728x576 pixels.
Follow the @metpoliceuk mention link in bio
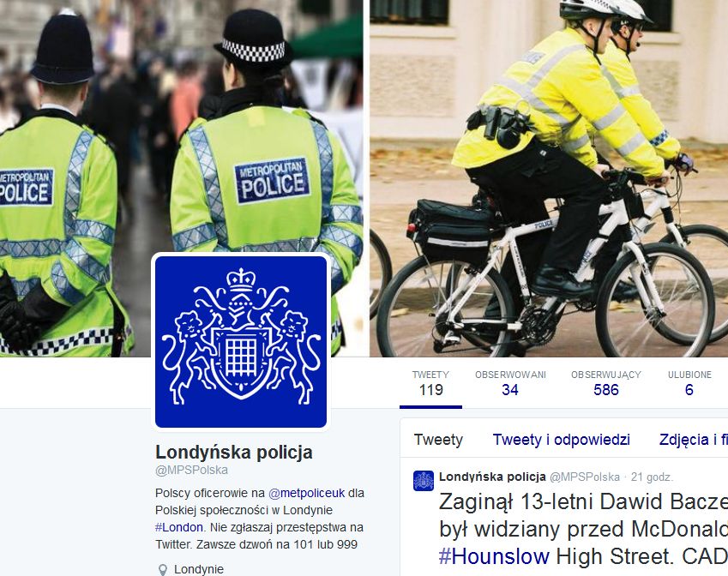pyautogui.click(x=306, y=493)
